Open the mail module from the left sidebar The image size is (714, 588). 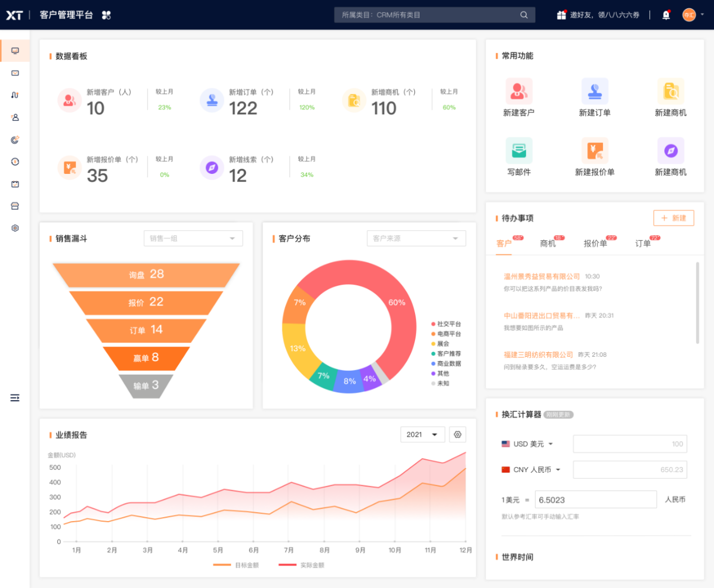[x=15, y=73]
